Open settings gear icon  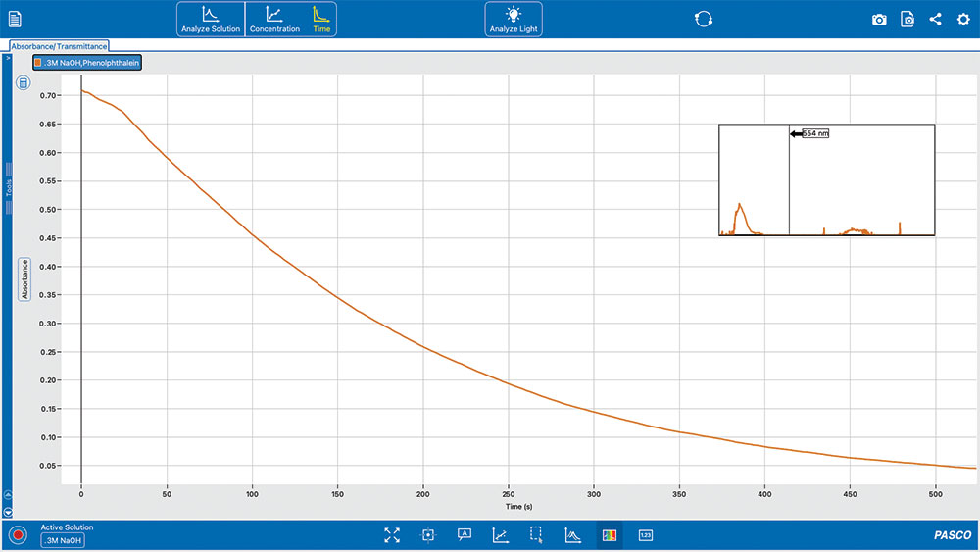tap(963, 20)
